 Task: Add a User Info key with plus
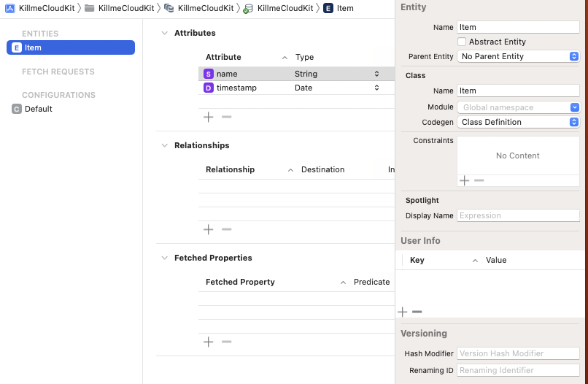click(x=403, y=312)
